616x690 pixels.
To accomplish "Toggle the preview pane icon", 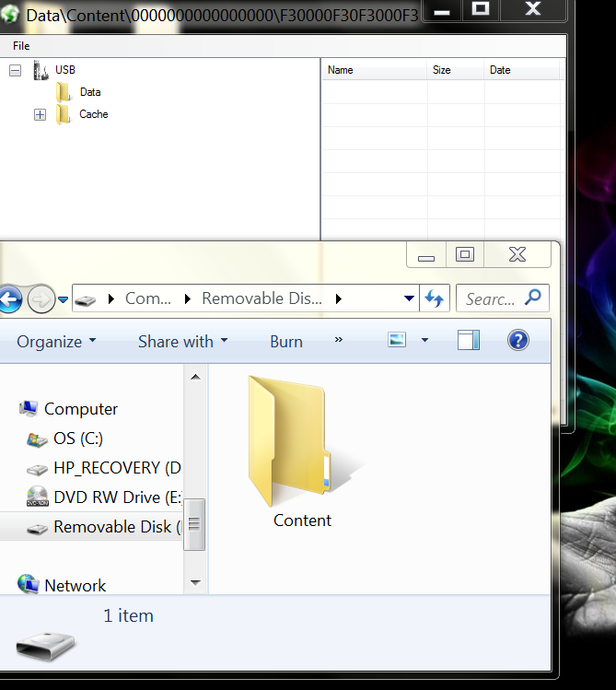I will click(469, 341).
